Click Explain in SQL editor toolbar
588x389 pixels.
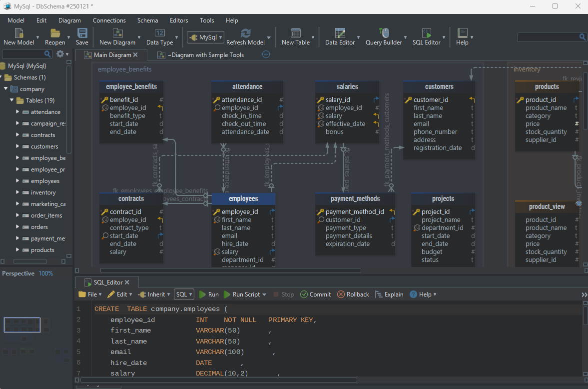[x=389, y=294]
